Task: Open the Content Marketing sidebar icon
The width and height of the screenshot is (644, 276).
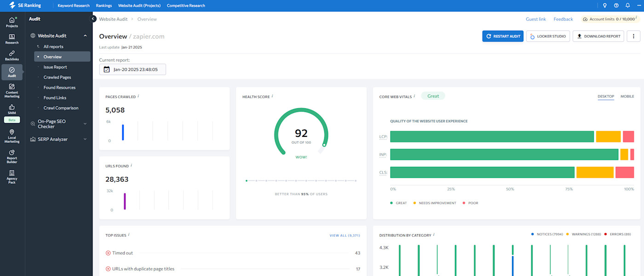Action: (12, 91)
